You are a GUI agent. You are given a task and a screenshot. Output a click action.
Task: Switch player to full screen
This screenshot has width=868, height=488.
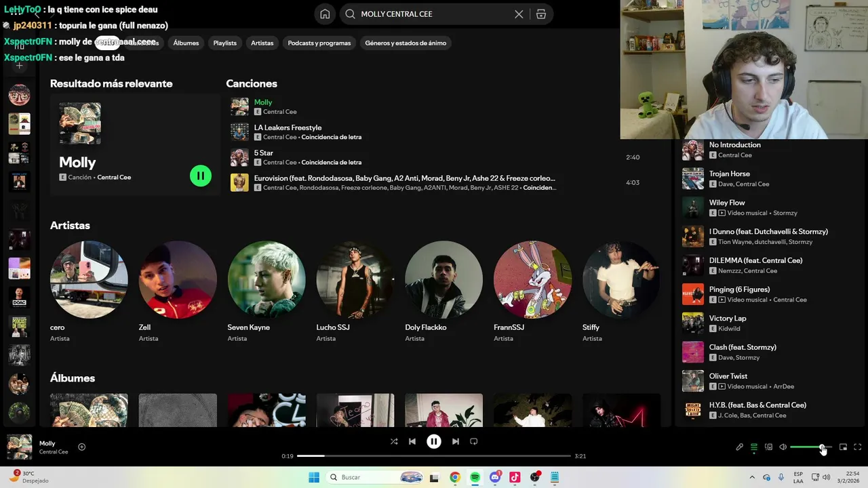858,447
